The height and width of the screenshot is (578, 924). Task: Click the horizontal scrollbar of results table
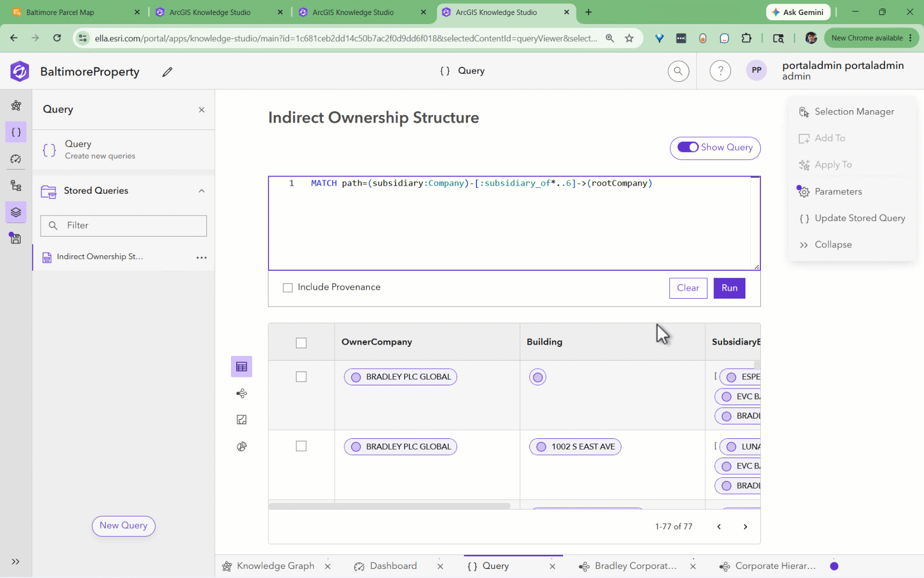coord(389,505)
